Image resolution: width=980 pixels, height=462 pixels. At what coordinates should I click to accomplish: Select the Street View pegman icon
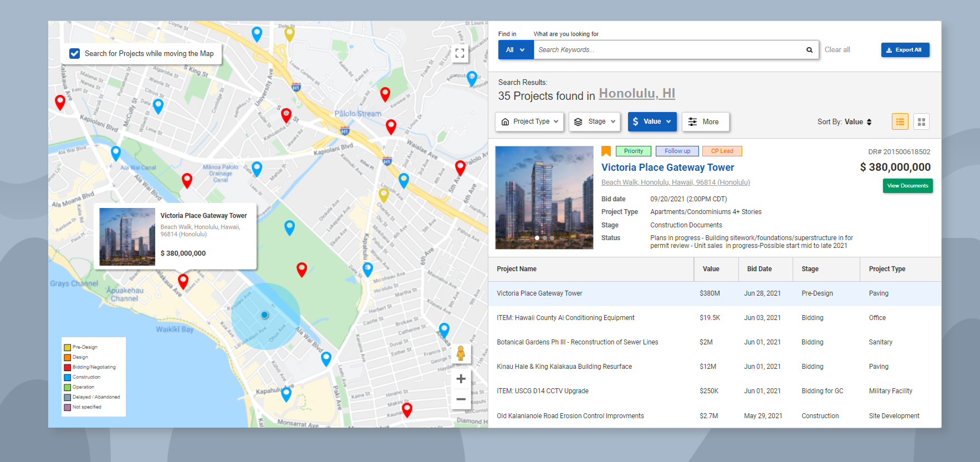pyautogui.click(x=461, y=353)
